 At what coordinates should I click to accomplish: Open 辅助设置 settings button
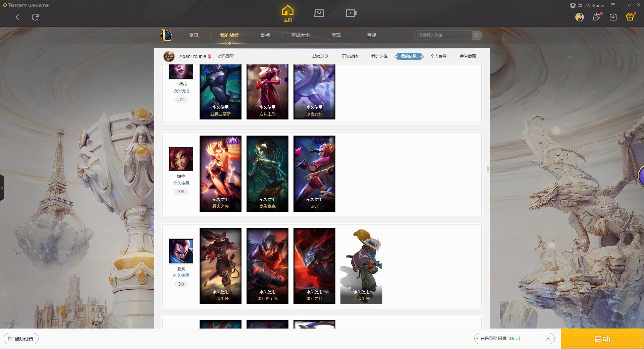coord(21,339)
